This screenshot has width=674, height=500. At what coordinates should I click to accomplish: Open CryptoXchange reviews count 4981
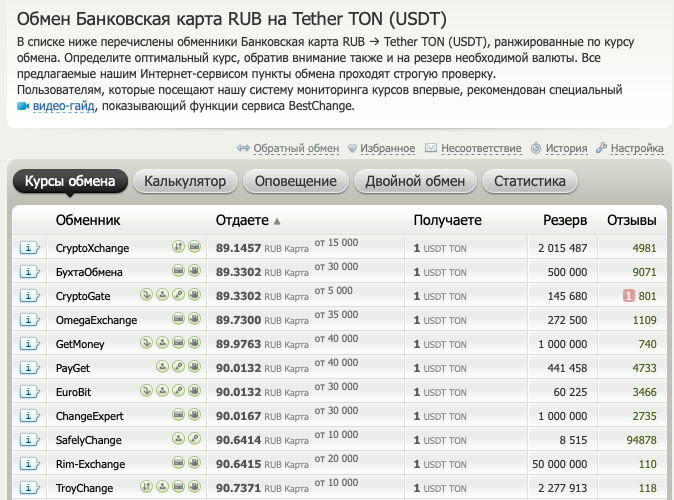coord(644,248)
